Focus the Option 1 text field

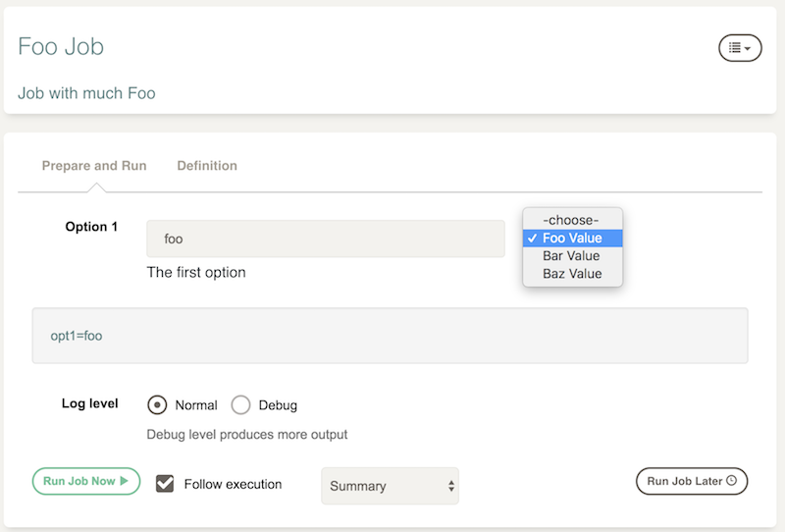click(x=326, y=239)
